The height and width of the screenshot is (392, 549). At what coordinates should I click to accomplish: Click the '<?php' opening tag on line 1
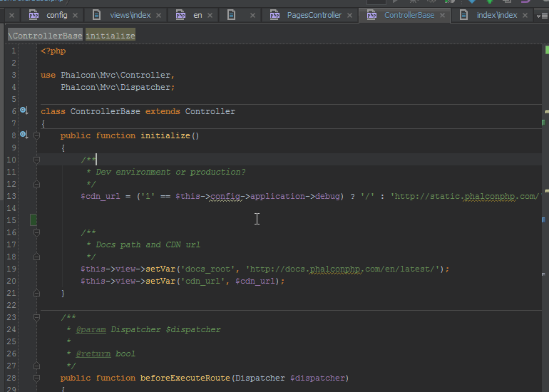(53, 51)
